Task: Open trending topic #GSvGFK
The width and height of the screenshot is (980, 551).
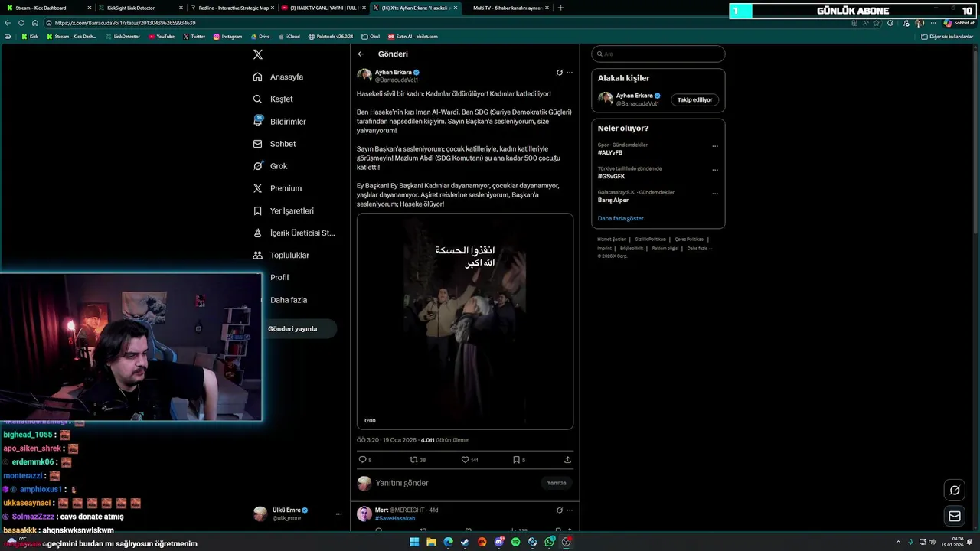Action: (x=612, y=176)
